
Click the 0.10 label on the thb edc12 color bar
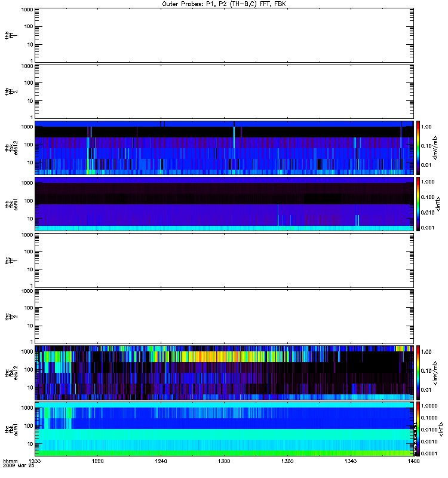426,146
